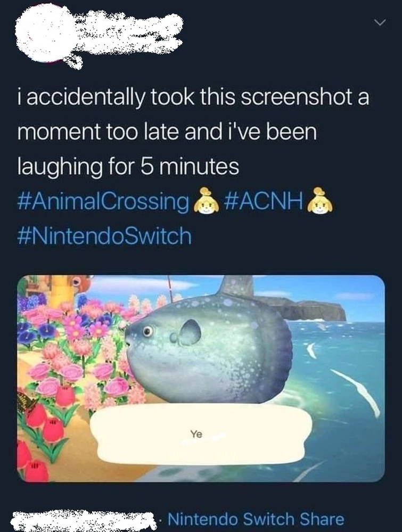
Task: Click the "Ye" text in the dialog box
Action: coord(196,435)
